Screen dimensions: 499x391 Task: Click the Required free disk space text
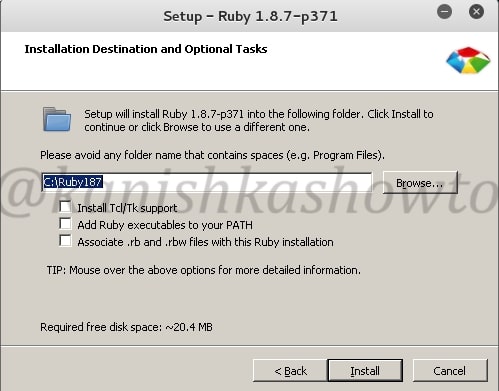click(126, 327)
